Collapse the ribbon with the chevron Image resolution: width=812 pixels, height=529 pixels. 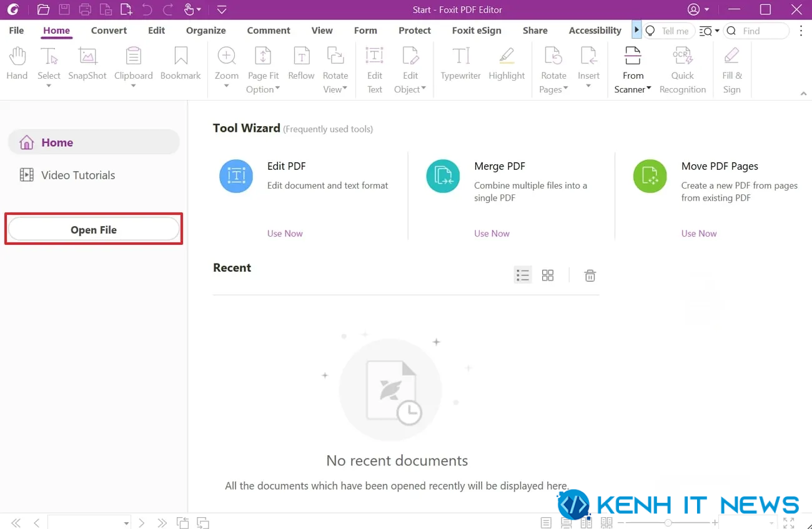(x=803, y=93)
